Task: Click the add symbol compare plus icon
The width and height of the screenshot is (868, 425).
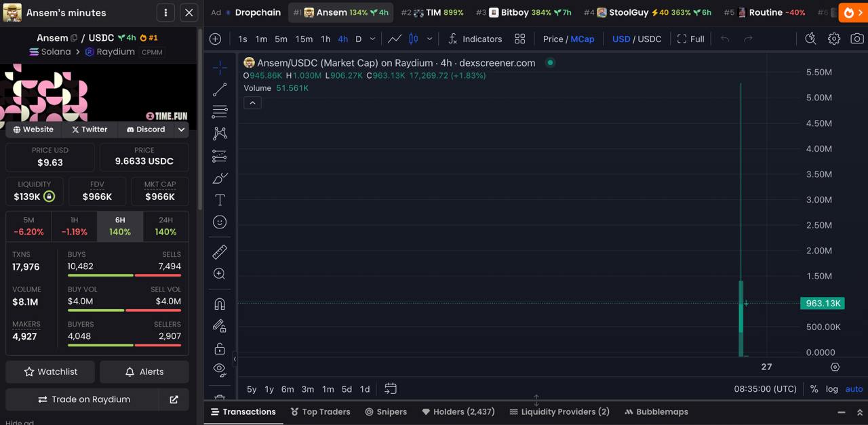Action: click(216, 39)
